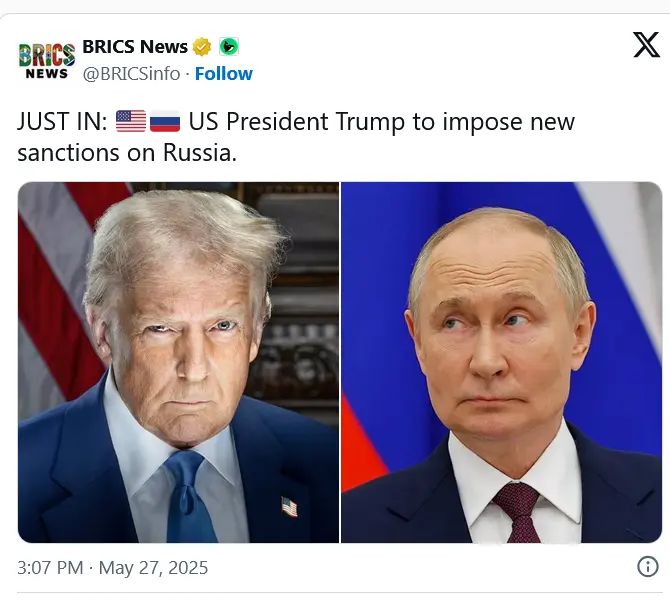Open the @BRICSinfo handle link
The height and width of the screenshot is (605, 670).
click(x=131, y=73)
